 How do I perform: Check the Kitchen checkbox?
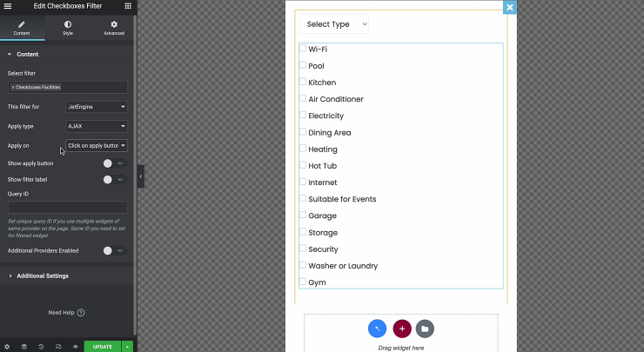(x=303, y=82)
